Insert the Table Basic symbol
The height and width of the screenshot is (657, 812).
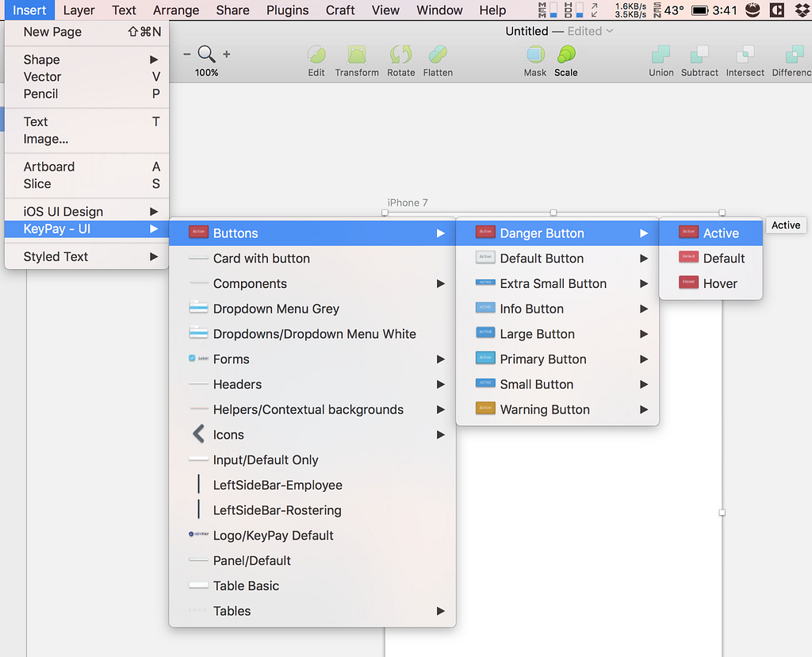312,586
